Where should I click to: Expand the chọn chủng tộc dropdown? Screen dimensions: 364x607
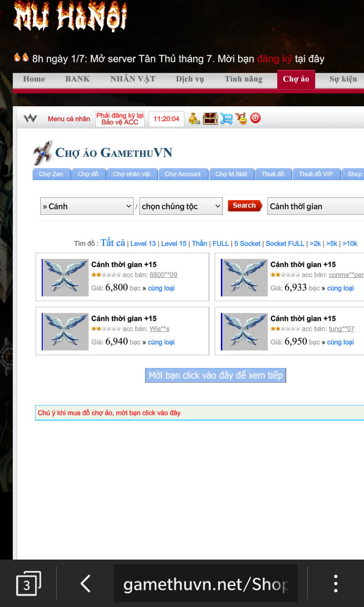(x=181, y=206)
